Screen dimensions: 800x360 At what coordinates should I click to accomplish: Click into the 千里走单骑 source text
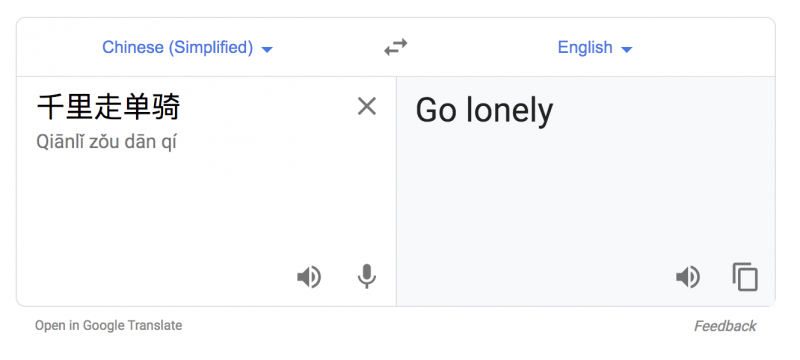[x=108, y=107]
